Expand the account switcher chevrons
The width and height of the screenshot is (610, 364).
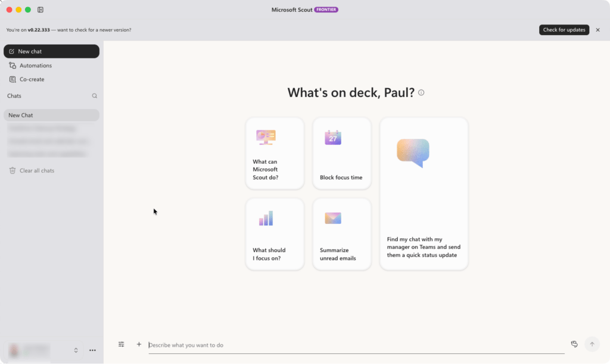pos(76,350)
